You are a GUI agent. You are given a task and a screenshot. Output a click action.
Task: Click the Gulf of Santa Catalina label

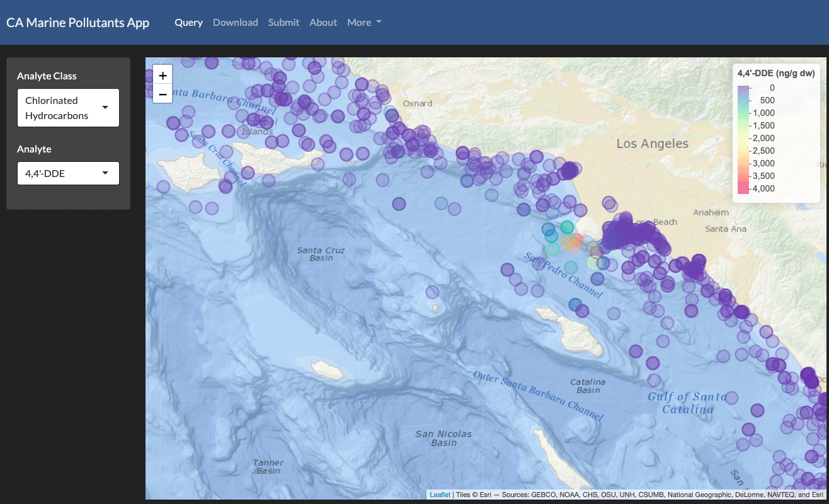[x=687, y=403]
